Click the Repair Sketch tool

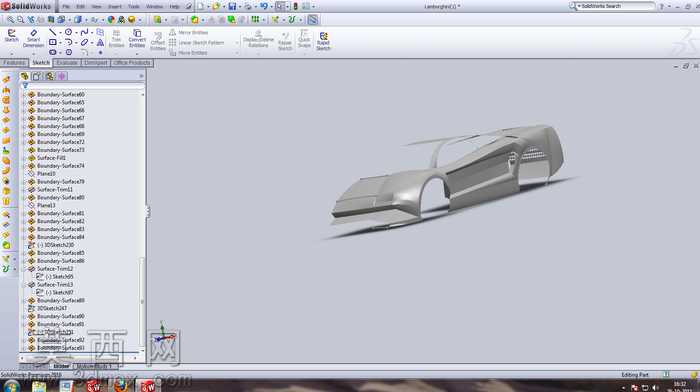click(285, 41)
